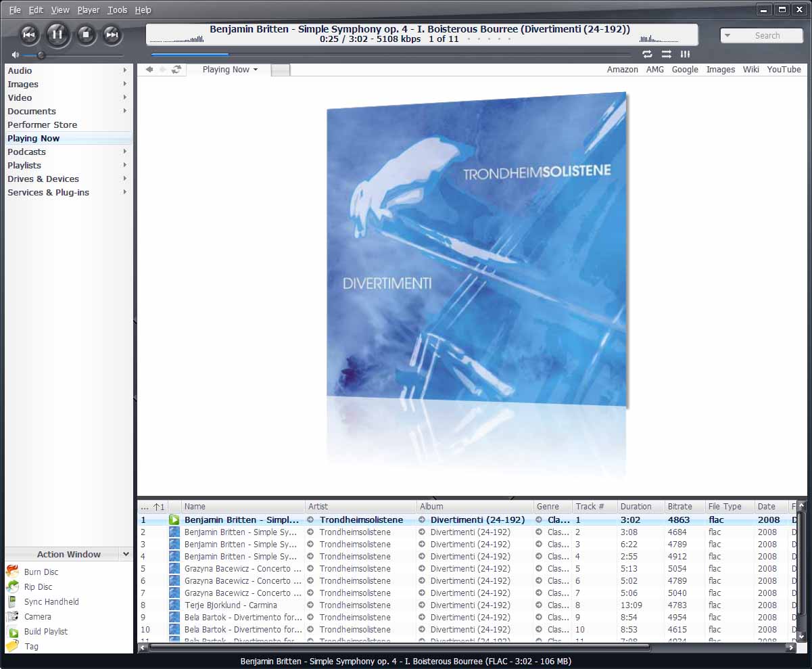Open the DSP equalizer icon in player bar

click(685, 54)
